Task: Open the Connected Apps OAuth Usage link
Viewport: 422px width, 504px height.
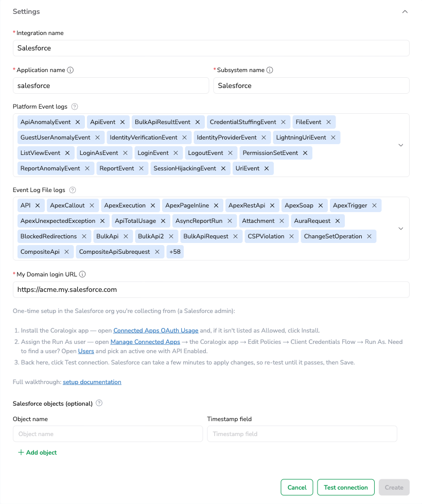Action: point(156,331)
